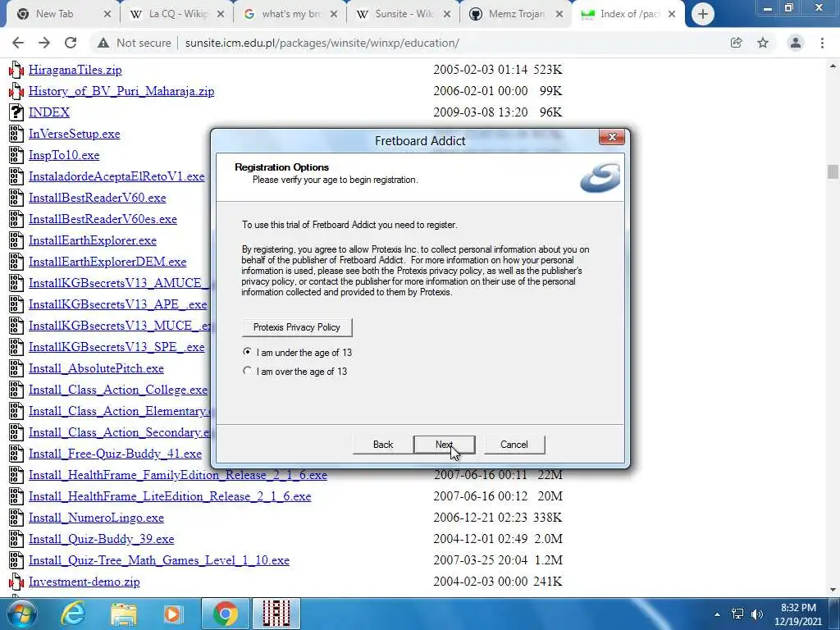840x630 pixels.
Task: Download InstallEarthExplorer.exe
Action: click(x=92, y=240)
